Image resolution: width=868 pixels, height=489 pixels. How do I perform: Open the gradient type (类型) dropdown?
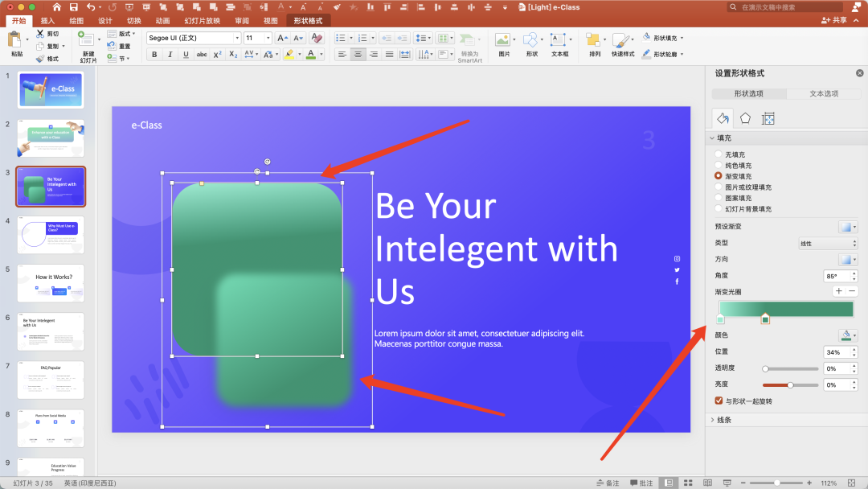pyautogui.click(x=828, y=243)
